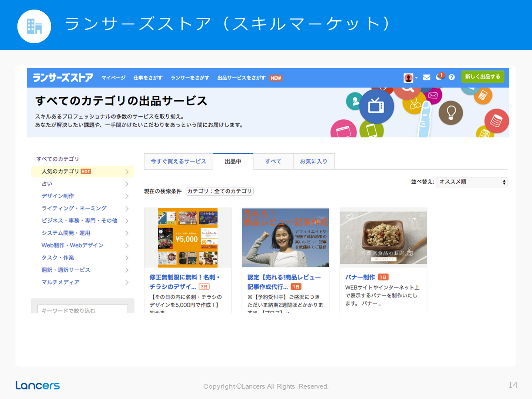Switch to 今すぐ買えるサービス tab
This screenshot has width=532, height=399.
(178, 161)
